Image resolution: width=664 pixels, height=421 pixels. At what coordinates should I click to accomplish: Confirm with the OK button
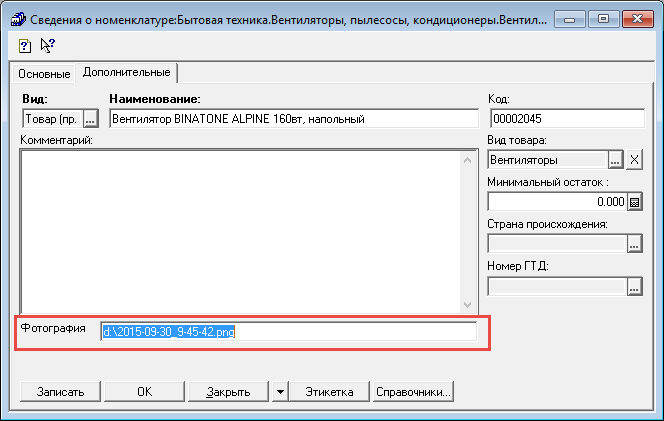[144, 391]
